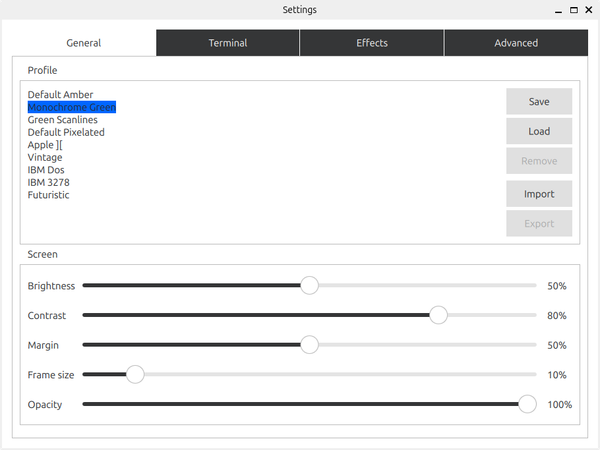The image size is (600, 450).
Task: Click the Opacity slider knob
Action: pyautogui.click(x=527, y=404)
